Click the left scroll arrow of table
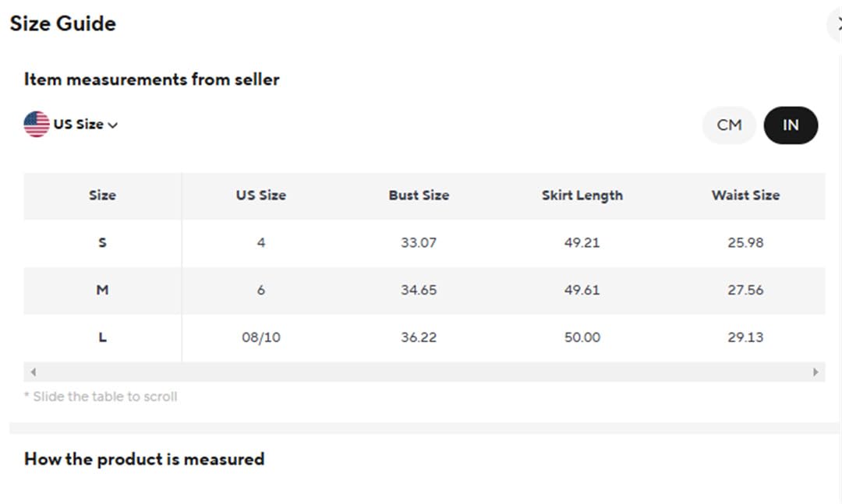Image resolution: width=842 pixels, height=504 pixels. [x=34, y=372]
